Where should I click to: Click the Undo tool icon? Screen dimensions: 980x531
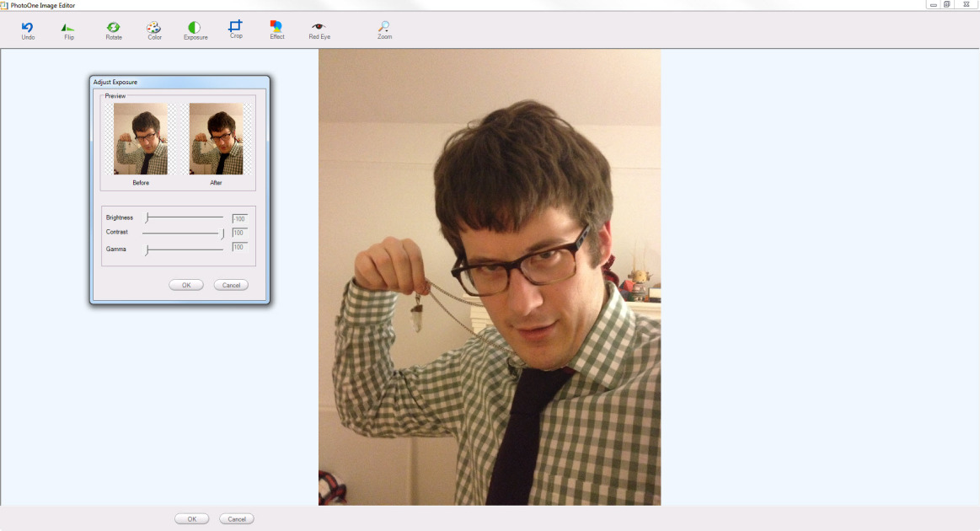(x=28, y=28)
